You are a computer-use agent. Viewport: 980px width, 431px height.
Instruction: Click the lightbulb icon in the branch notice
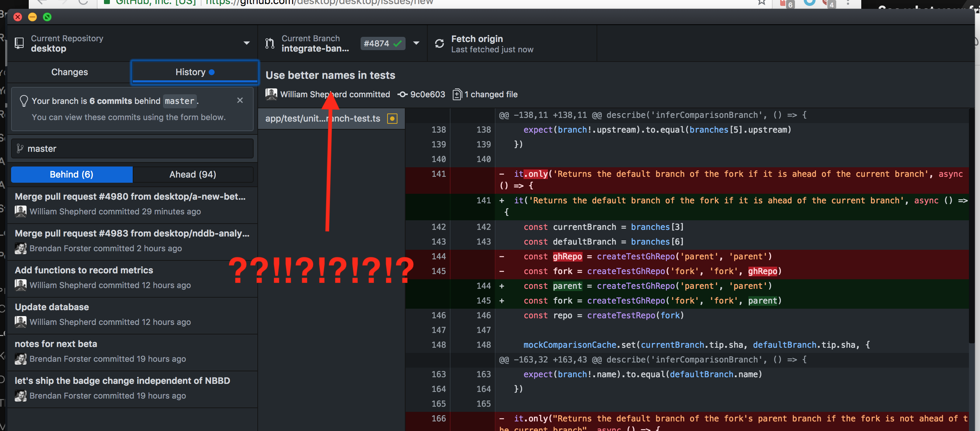pos(24,101)
